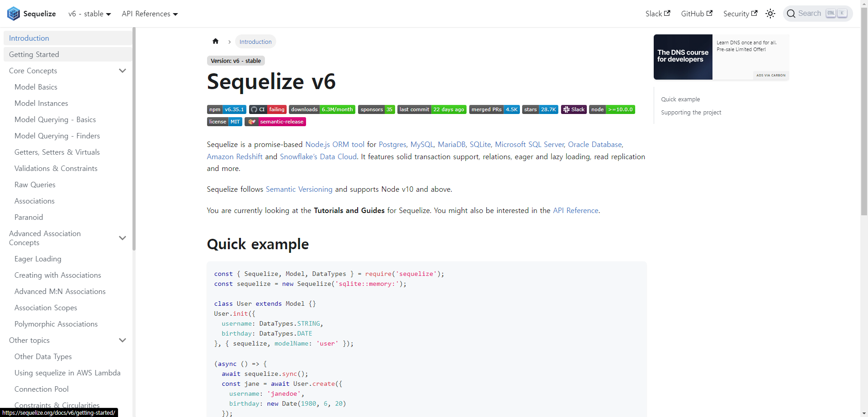Follow the Node.js ORM tool link
Image resolution: width=868 pixels, height=417 pixels.
pos(335,144)
